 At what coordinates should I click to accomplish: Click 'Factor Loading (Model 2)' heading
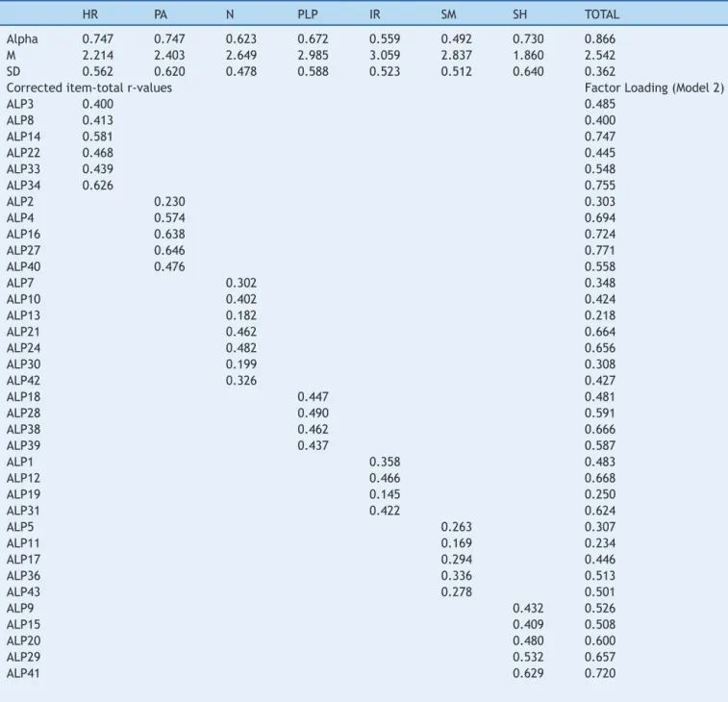[654, 88]
